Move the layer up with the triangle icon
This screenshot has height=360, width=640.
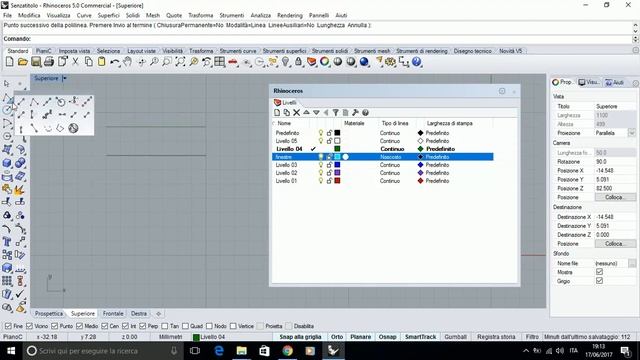point(307,113)
